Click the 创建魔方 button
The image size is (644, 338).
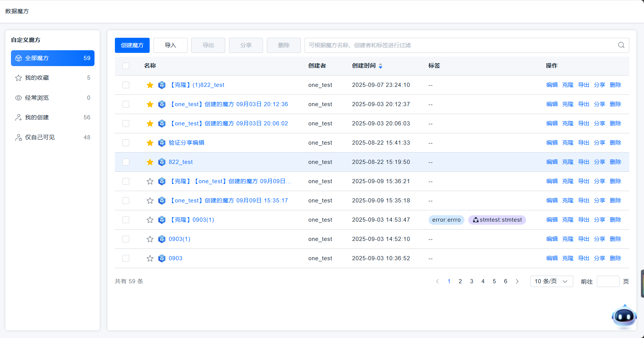tap(132, 45)
